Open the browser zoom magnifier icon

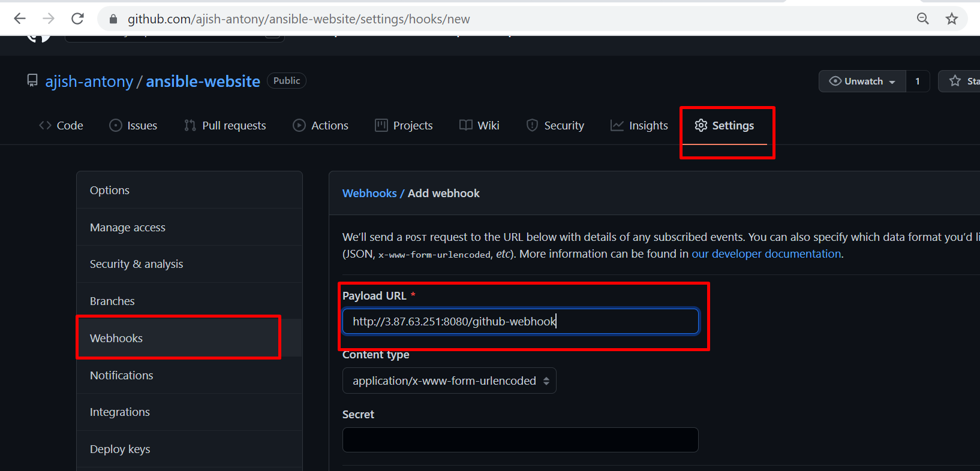tap(923, 19)
